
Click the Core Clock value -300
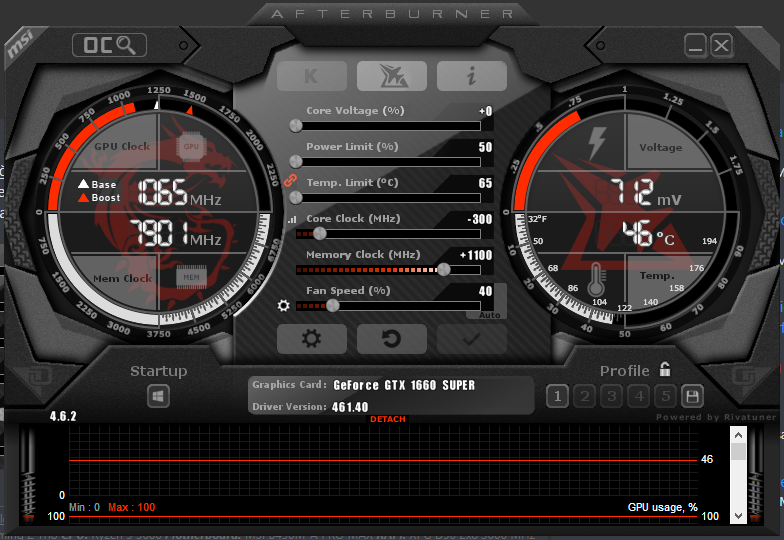coord(479,219)
